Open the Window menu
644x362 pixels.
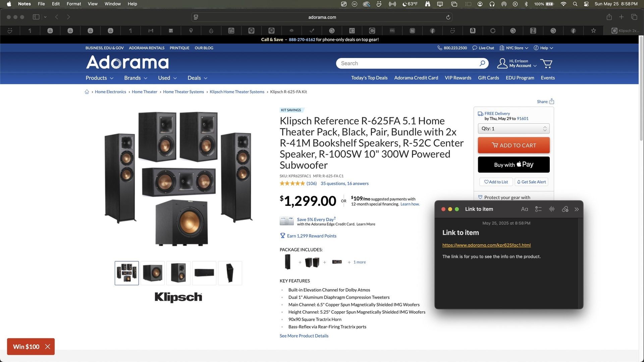112,4
